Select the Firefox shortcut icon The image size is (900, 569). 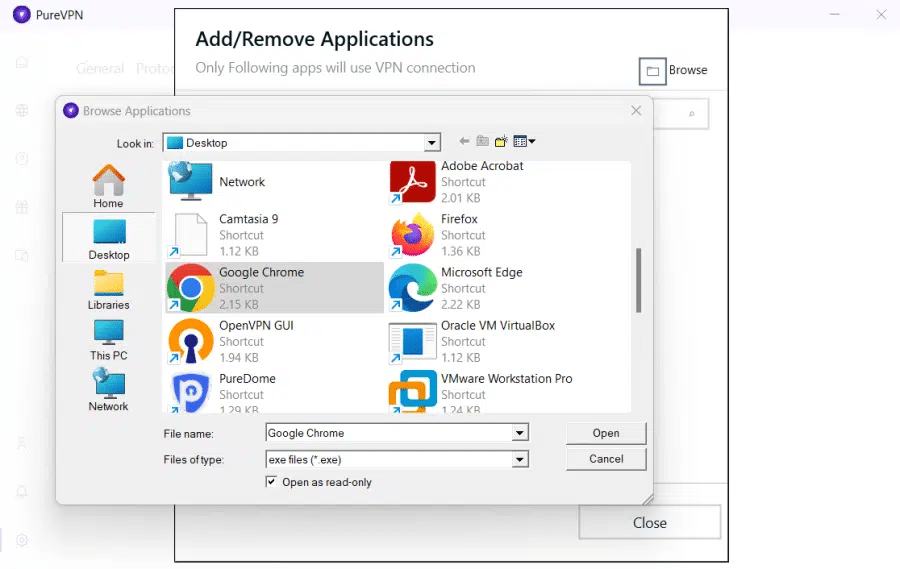(x=412, y=234)
